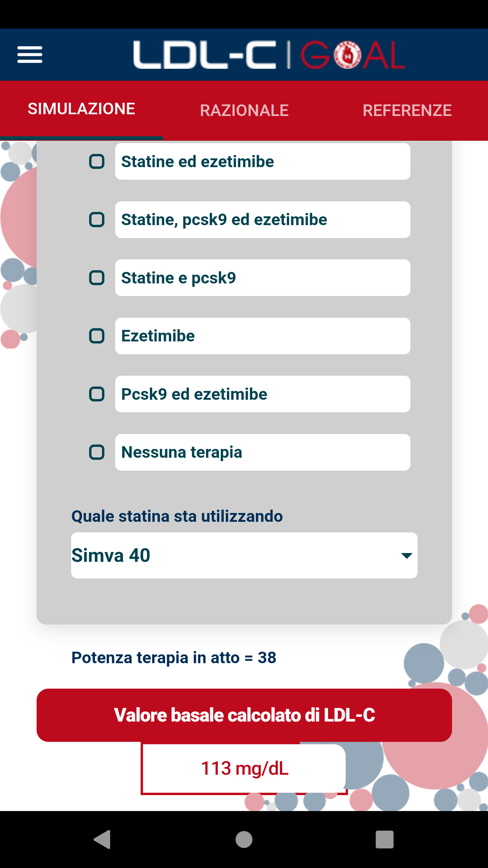488x868 pixels.
Task: Check the Statine, pcsk9 ed ezetimibe checkbox
Action: click(97, 220)
